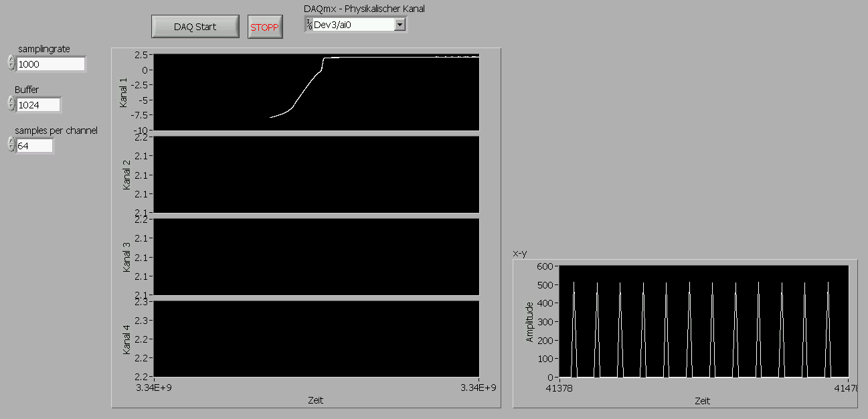Screen dimensions: 868x419
Task: Select the 41378 x-axis start value
Action: coord(559,389)
